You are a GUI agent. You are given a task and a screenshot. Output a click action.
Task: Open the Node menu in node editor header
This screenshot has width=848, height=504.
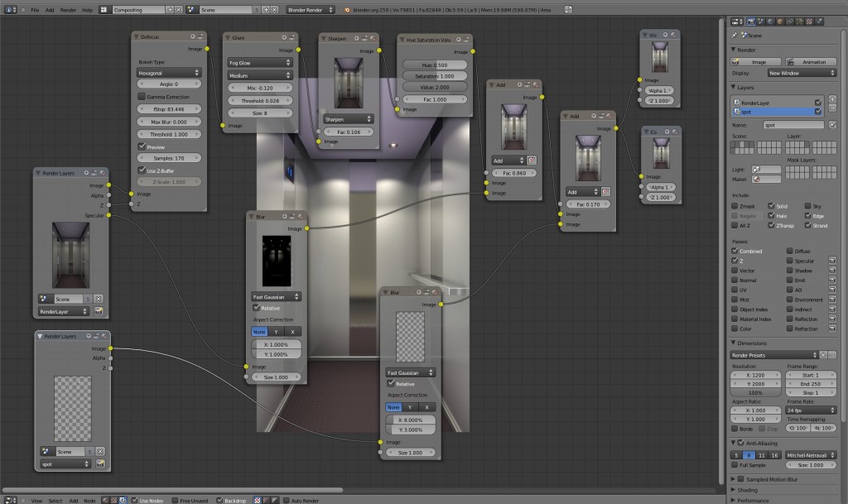point(89,500)
